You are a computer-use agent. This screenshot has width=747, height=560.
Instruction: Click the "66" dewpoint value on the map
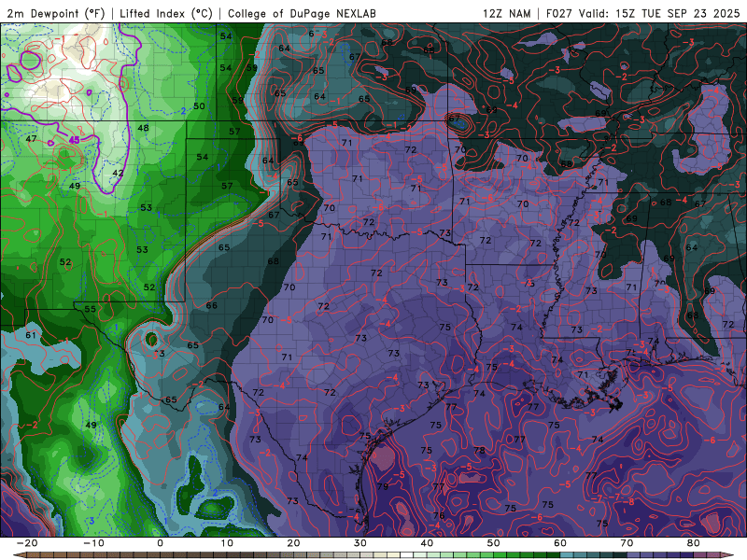pyautogui.click(x=212, y=305)
